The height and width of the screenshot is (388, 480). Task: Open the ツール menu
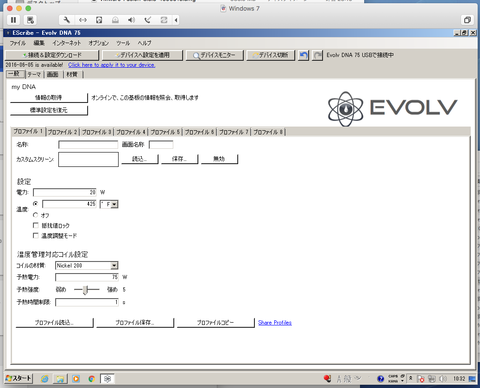pos(123,43)
